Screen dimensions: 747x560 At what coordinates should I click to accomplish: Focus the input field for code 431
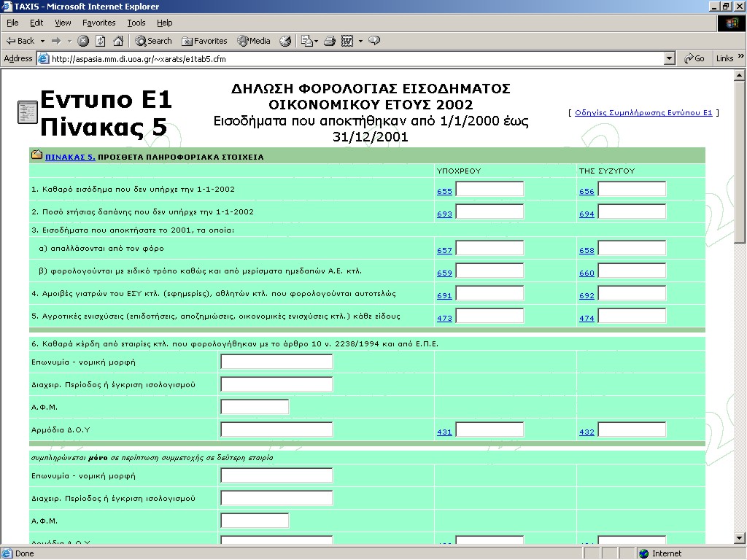pos(489,430)
